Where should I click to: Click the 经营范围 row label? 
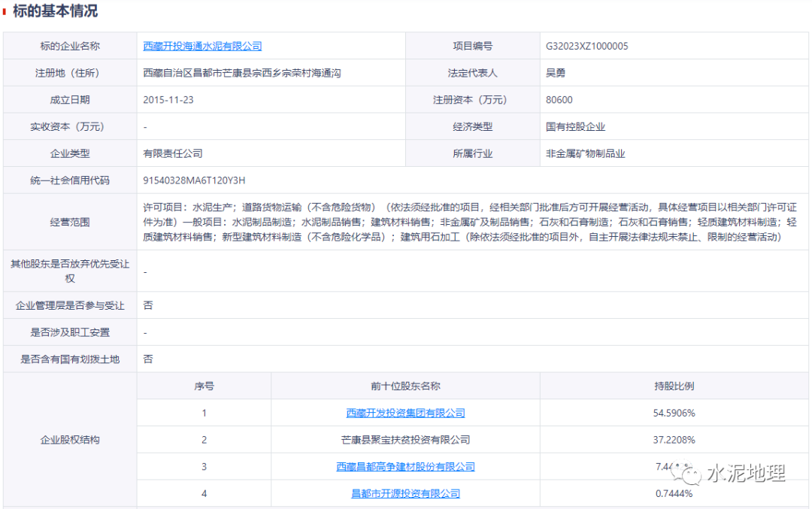[70, 222]
